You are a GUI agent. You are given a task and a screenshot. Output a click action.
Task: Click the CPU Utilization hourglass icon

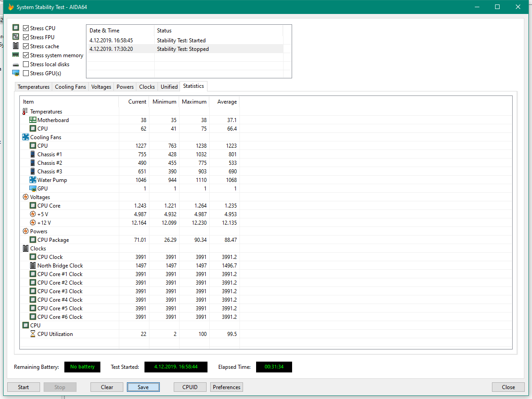pyautogui.click(x=33, y=334)
